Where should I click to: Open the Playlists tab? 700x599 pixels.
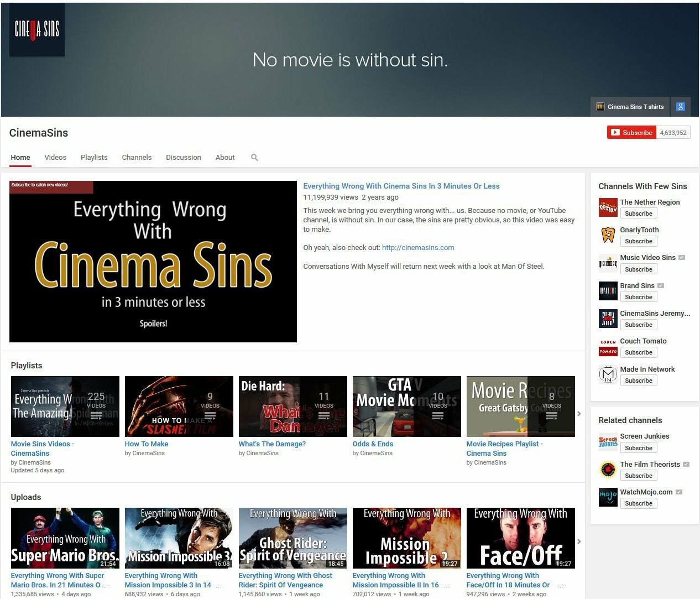(94, 158)
